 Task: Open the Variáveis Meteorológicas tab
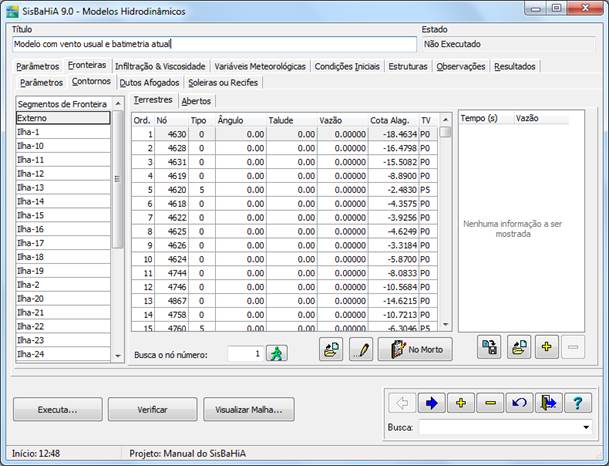click(260, 66)
